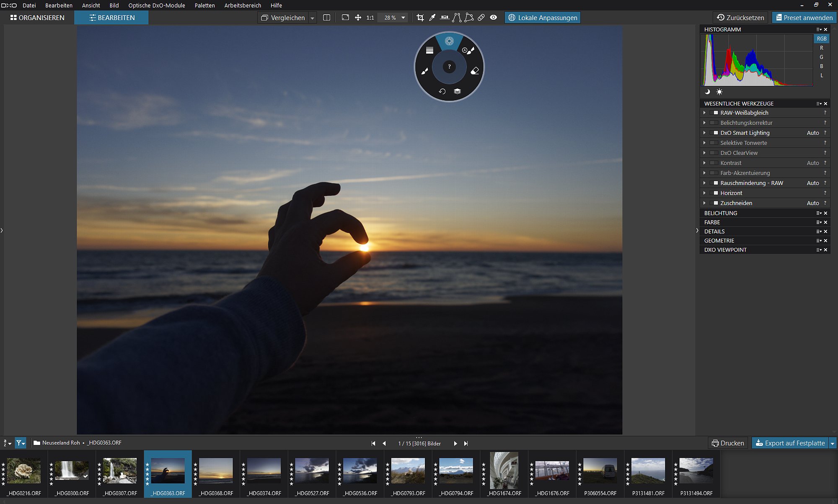
Task: Expand the RAW-Weißabgleich section
Action: (x=704, y=113)
